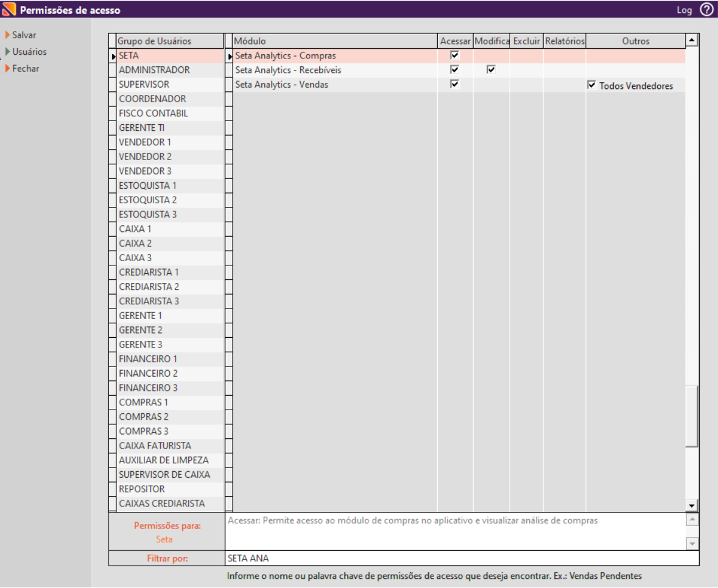Select the SETA user group
The width and height of the screenshot is (718, 588).
point(170,56)
